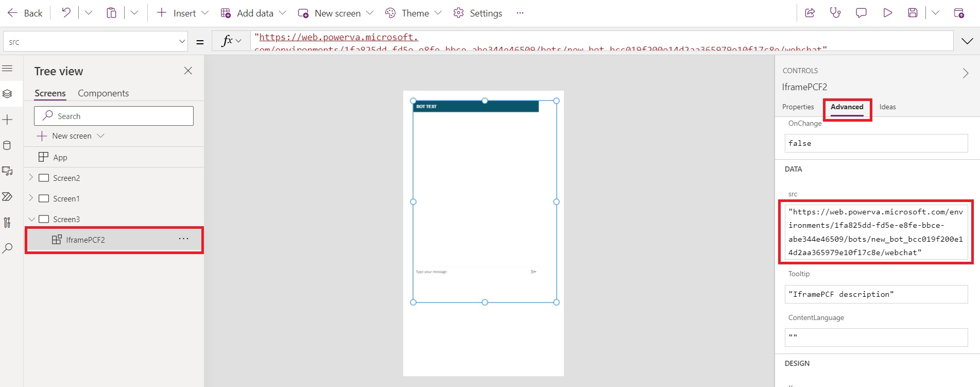This screenshot has height=387, width=980.
Task: Close the Tree view panel
Action: coord(188,71)
